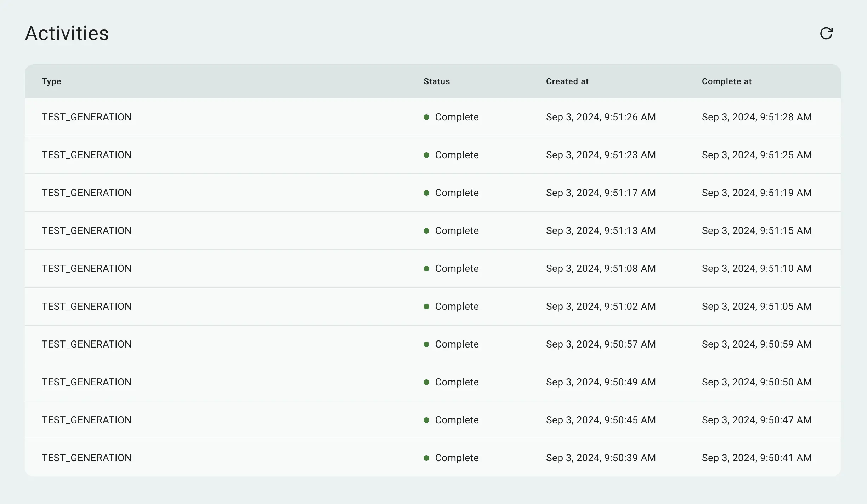Screen dimensions: 867x504
Task: Click complete time Sep 3, 2024, 9:51:10 AM
Action: pos(757,269)
